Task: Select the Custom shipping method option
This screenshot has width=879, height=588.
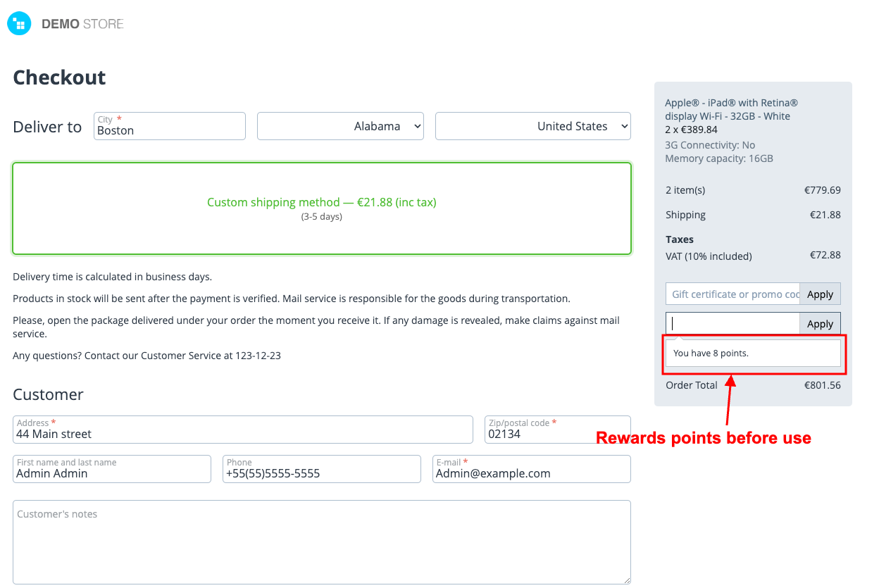Action: (321, 208)
